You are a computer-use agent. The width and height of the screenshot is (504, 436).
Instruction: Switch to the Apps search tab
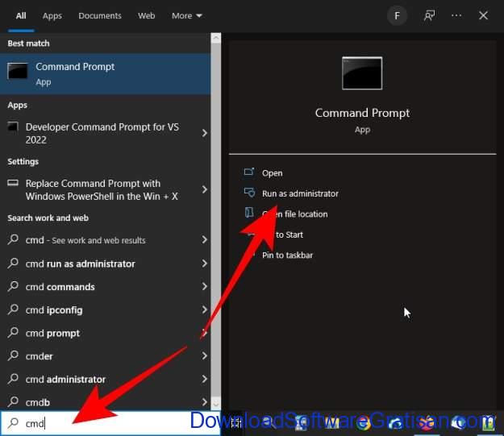(x=52, y=16)
